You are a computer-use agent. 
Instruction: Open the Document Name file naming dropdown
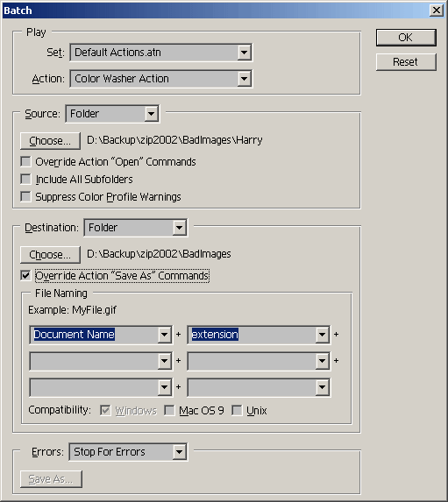(101, 335)
